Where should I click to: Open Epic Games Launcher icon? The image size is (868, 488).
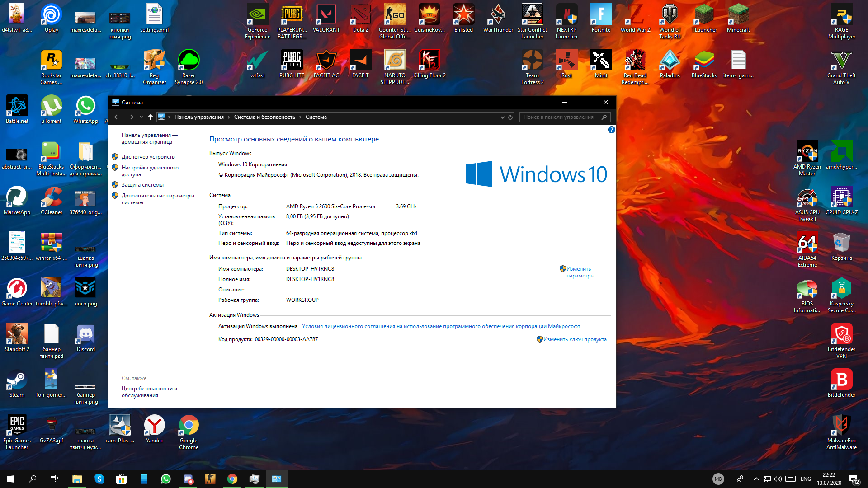17,432
